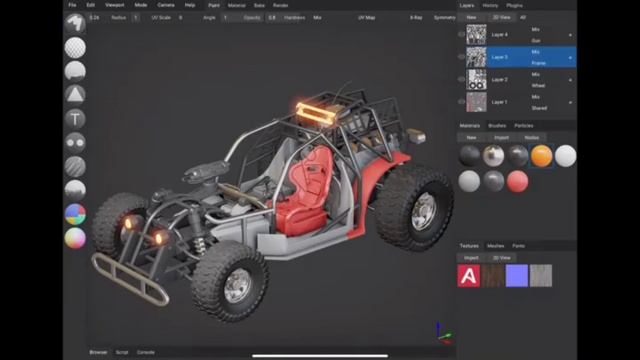This screenshot has width=640, height=360.
Task: Select the Layer 3 thumbnail
Action: click(x=476, y=57)
